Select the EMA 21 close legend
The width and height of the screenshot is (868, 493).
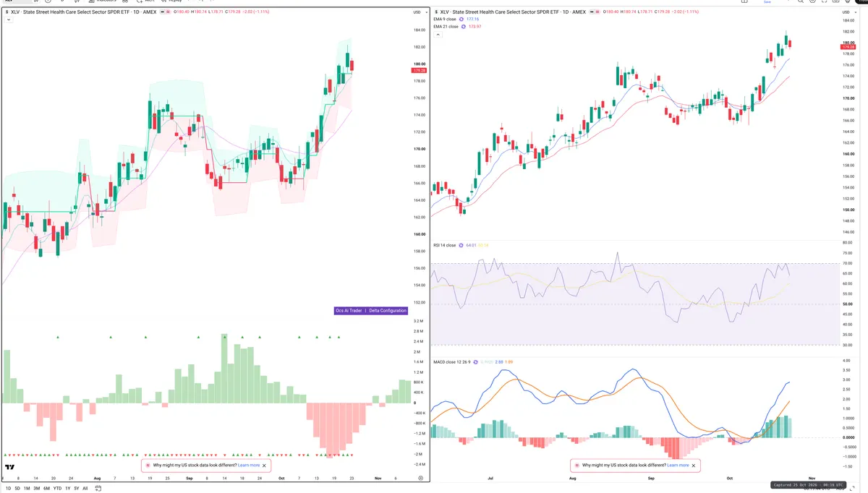(x=446, y=27)
